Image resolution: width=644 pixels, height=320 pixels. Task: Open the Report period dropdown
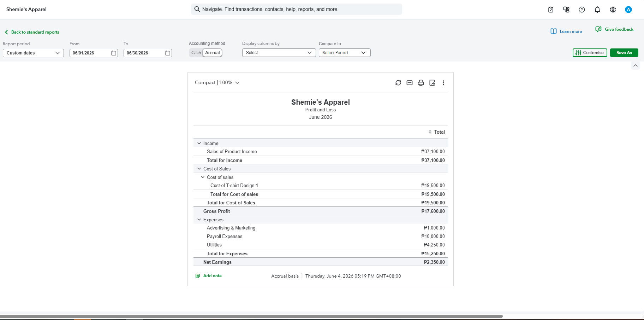33,53
